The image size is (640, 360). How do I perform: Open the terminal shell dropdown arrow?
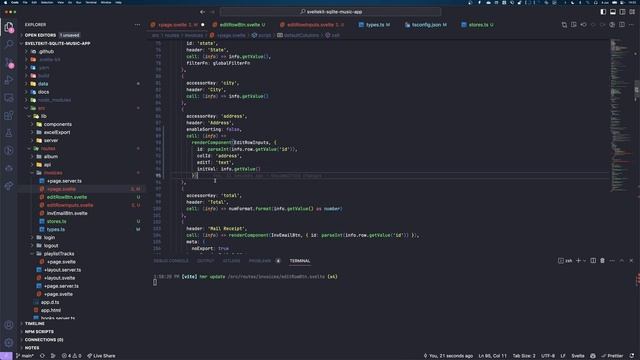coord(584,260)
